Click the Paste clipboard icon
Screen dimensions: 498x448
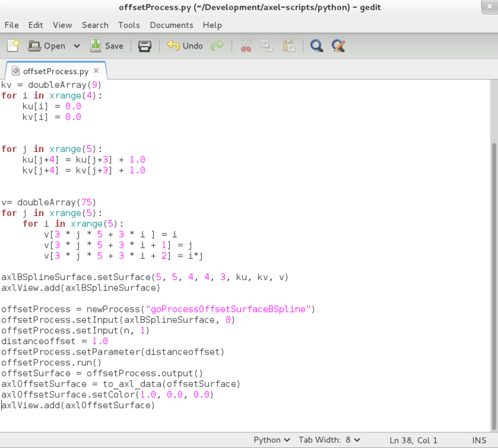point(288,45)
